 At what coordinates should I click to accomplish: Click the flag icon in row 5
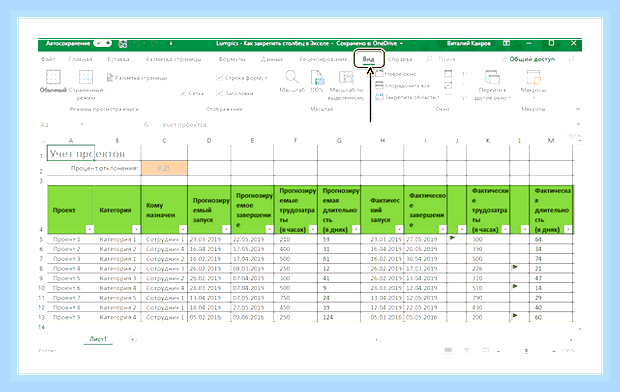[452, 238]
